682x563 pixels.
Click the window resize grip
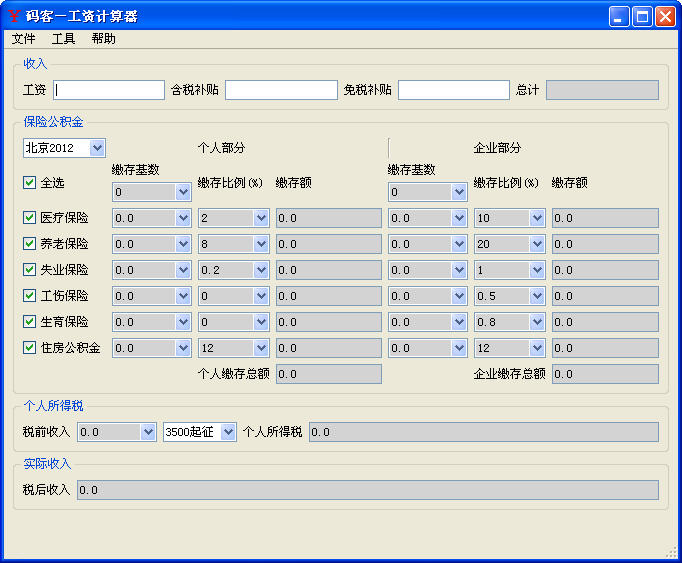tap(672, 553)
